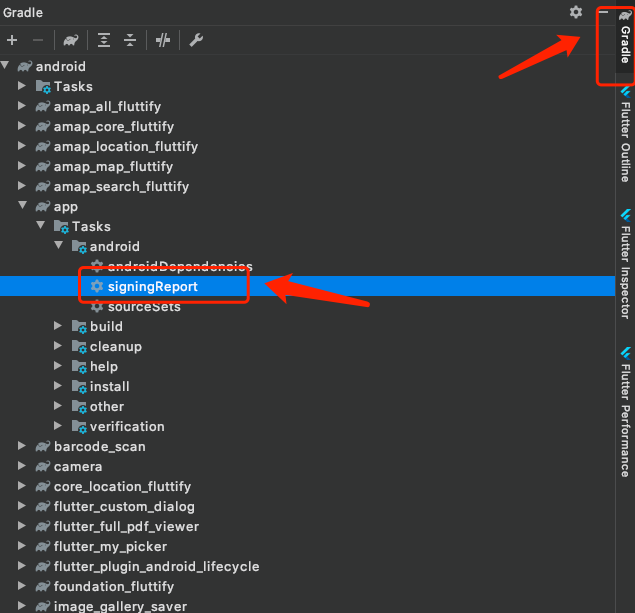This screenshot has height=613, width=635.
Task: Click the other folder icon
Action: coord(79,407)
